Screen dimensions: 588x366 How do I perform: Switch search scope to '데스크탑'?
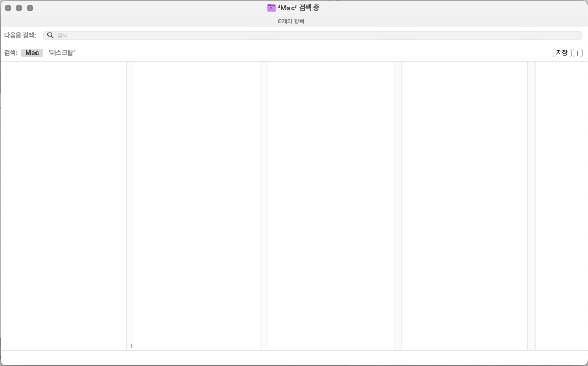coord(61,53)
